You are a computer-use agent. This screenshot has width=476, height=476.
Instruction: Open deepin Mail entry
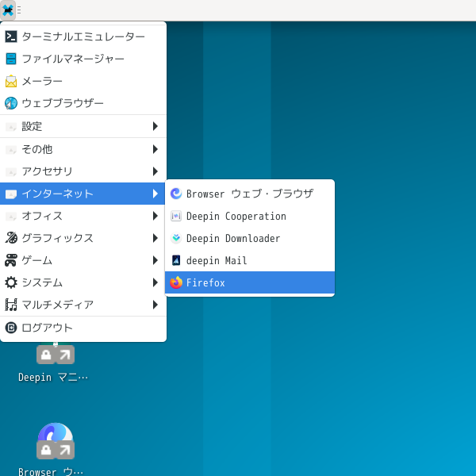[x=250, y=260]
